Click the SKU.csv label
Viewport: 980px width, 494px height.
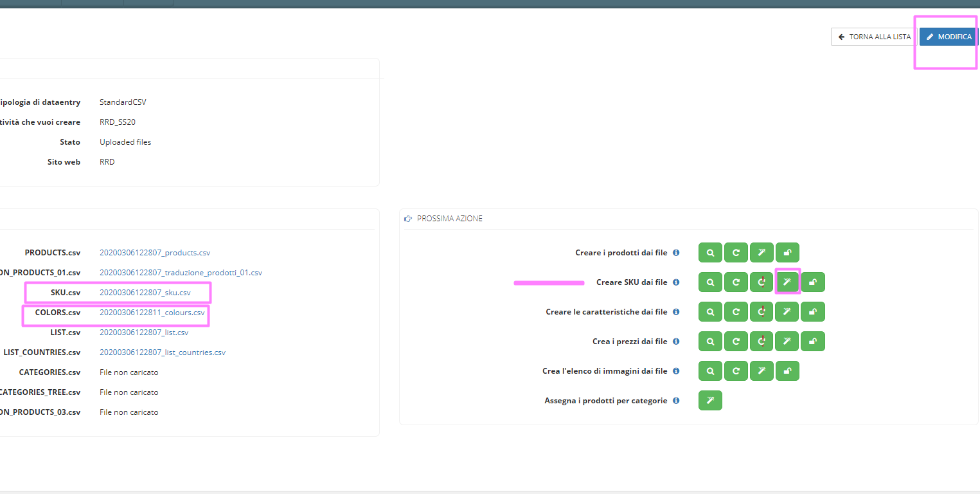coord(66,293)
